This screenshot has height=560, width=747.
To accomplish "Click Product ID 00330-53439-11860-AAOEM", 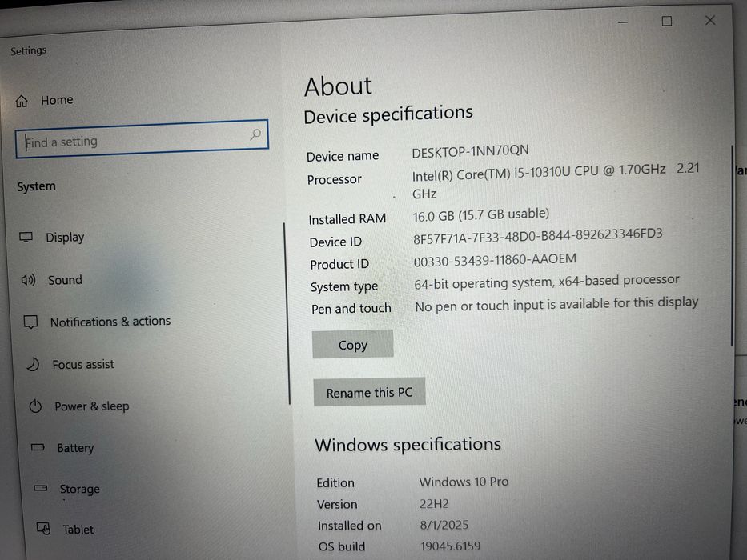I will coord(495,260).
